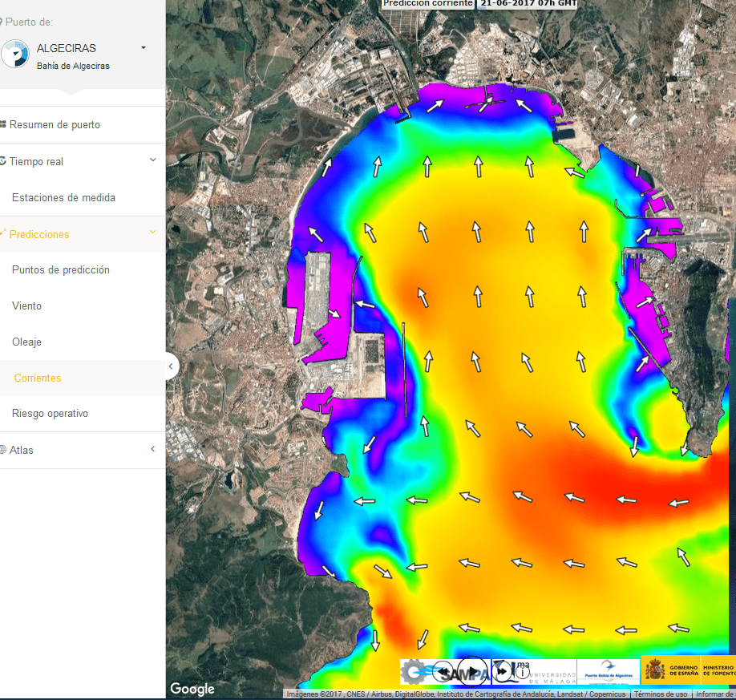Skip forward with fast-forward button
The image size is (736, 700).
[502, 671]
